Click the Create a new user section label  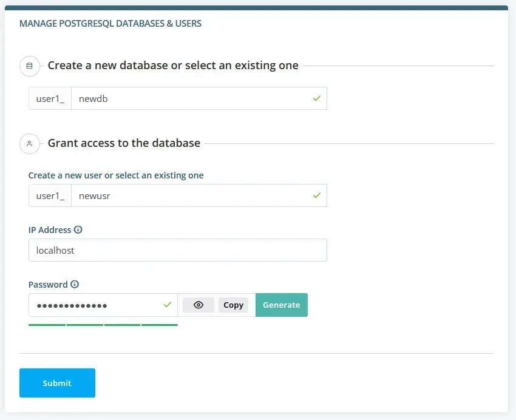pyautogui.click(x=116, y=175)
